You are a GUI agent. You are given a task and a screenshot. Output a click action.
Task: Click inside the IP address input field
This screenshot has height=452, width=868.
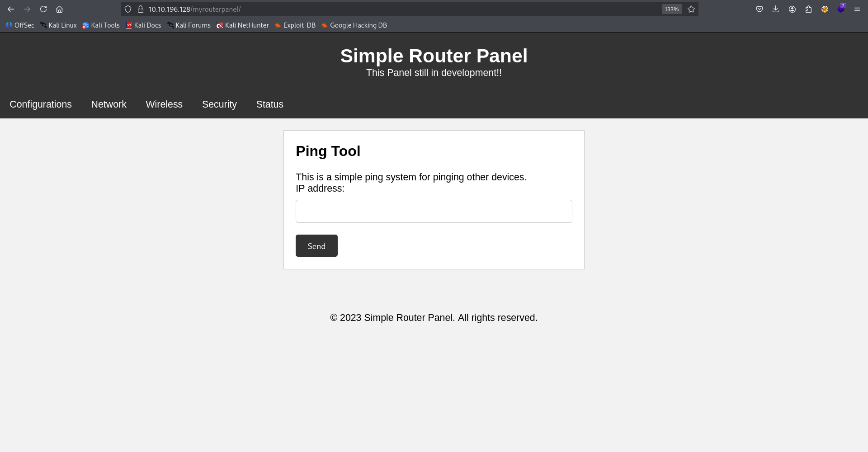pos(434,211)
